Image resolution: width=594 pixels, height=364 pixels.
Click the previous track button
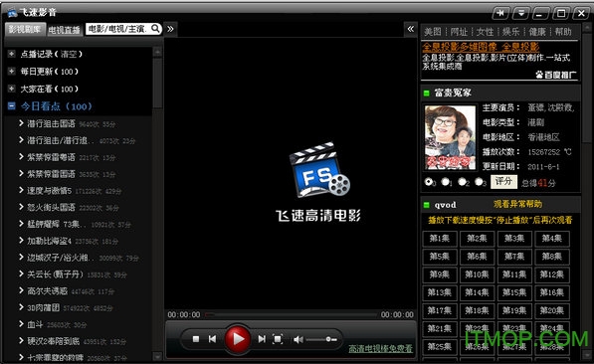point(212,339)
